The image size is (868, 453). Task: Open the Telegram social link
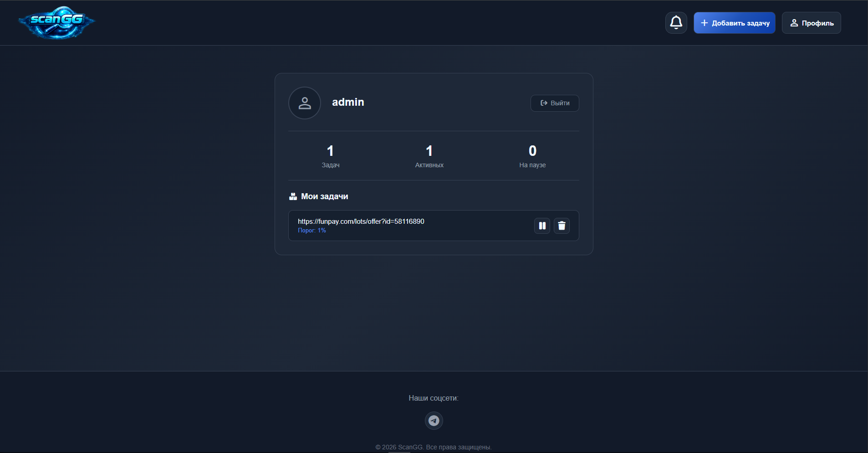[434, 421]
